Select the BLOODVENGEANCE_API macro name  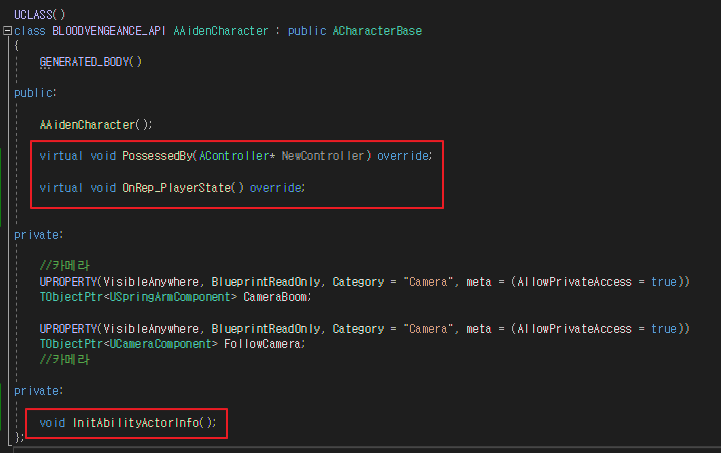tap(109, 31)
